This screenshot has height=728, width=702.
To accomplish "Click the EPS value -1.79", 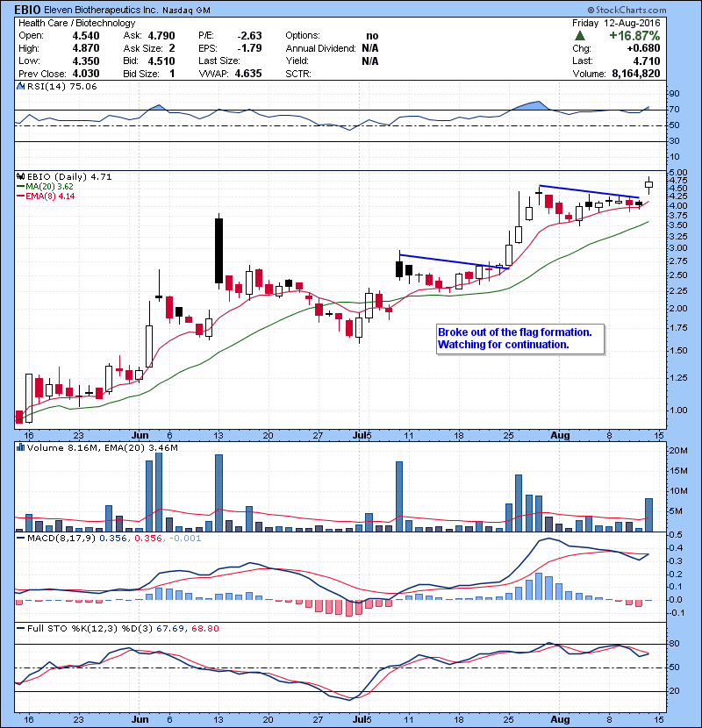I will tap(250, 48).
